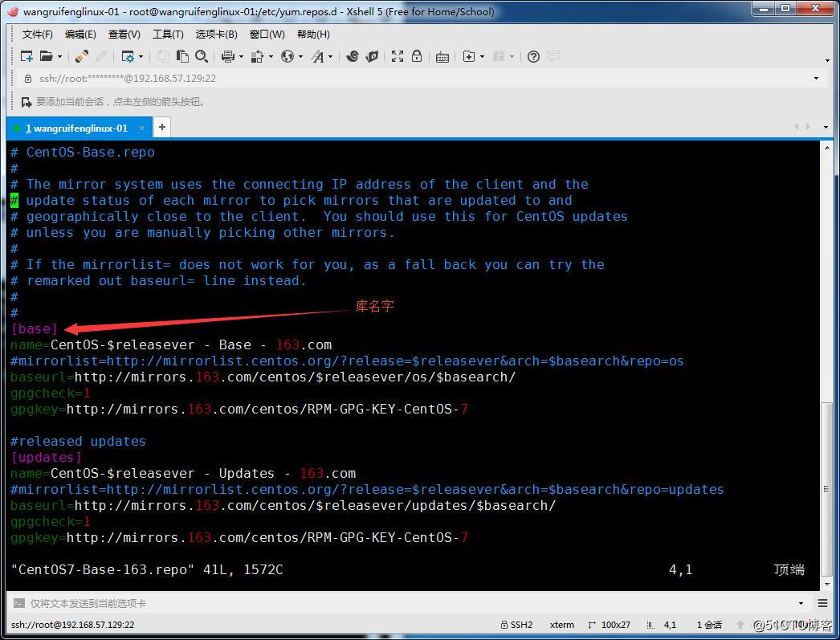The image size is (840, 640).
Task: Click the Open session folder icon
Action: [46, 56]
